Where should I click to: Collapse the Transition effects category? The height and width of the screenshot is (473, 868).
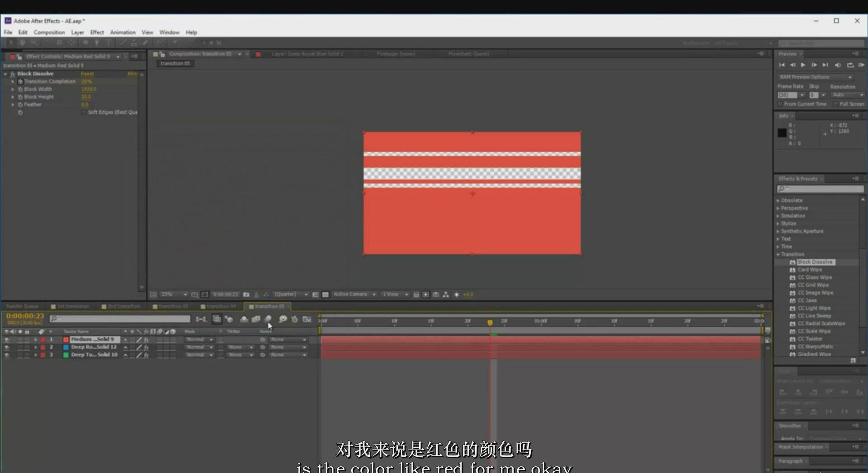click(778, 254)
